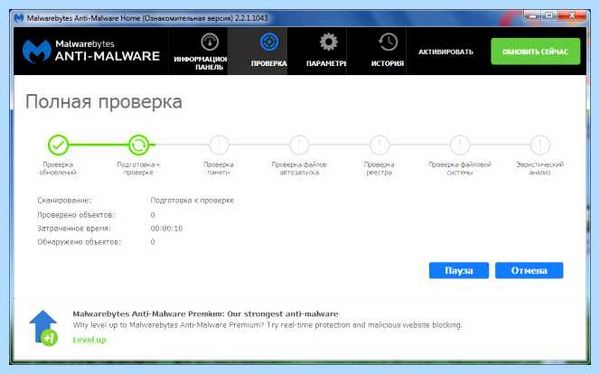Click the Проверка памяти step circle

pos(219,145)
